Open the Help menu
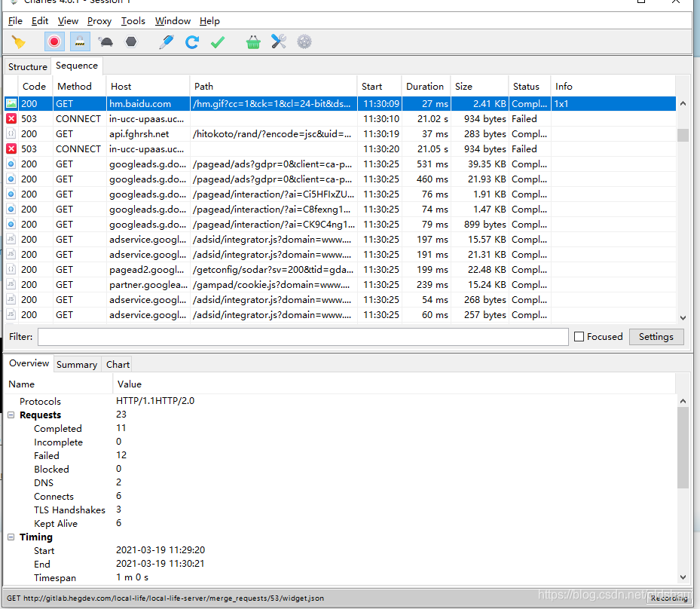The width and height of the screenshot is (700, 609). tap(209, 21)
